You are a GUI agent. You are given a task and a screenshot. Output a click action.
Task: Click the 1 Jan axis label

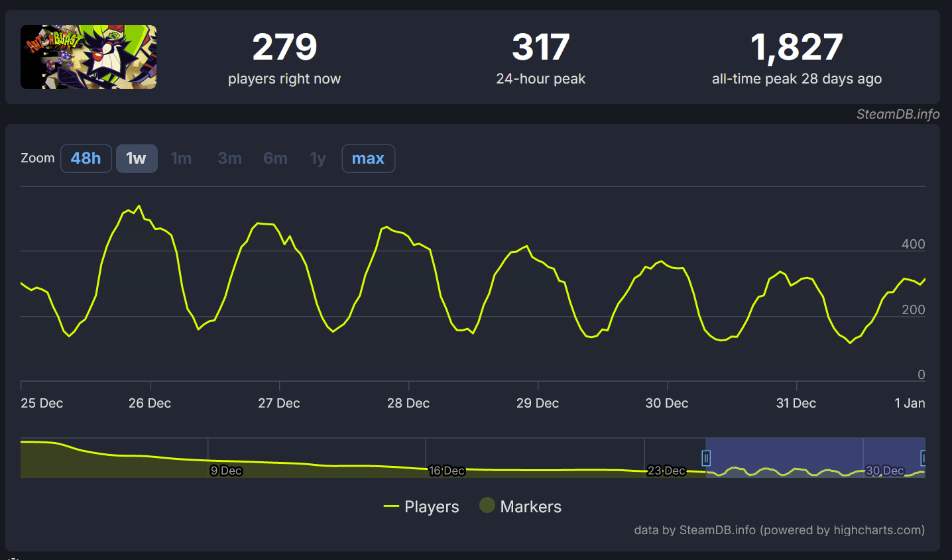pyautogui.click(x=910, y=403)
